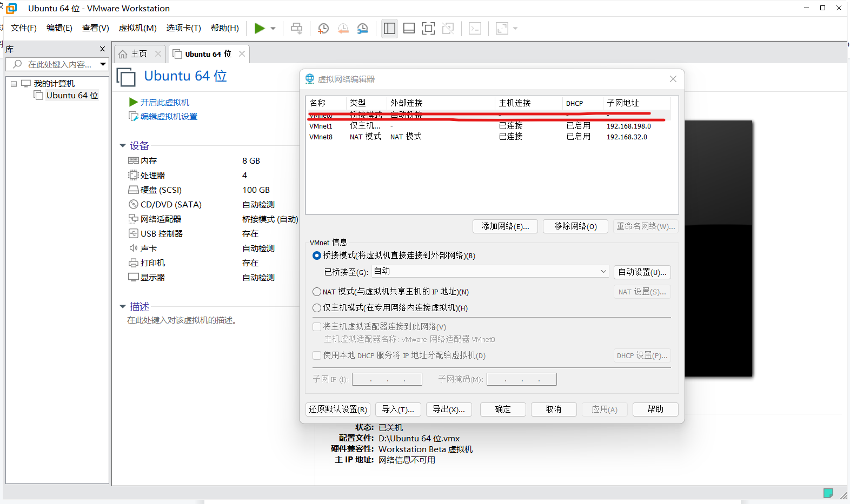Screen dimensions: 850x504
Task: Open the power options dropdown arrow
Action: click(x=273, y=29)
